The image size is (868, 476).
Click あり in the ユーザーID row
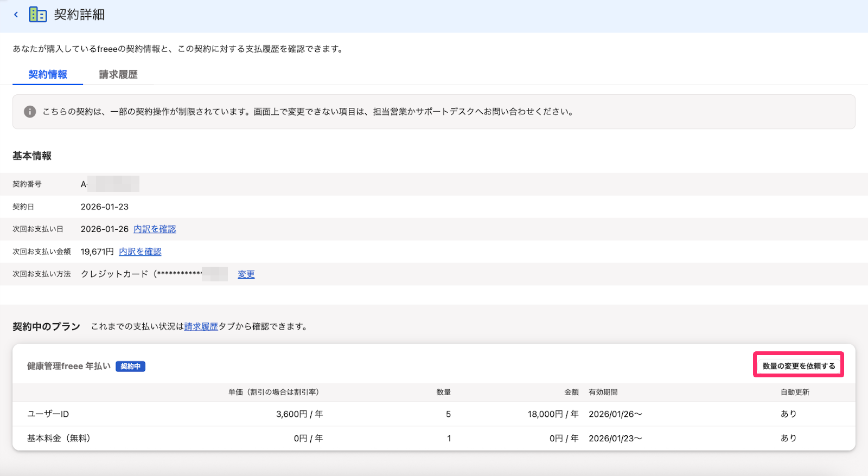pos(789,414)
